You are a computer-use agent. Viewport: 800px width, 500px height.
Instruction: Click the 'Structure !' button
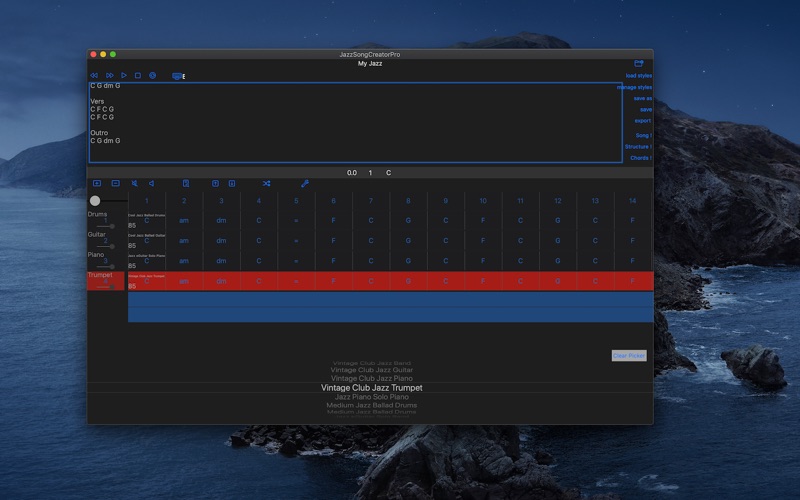[x=638, y=146]
